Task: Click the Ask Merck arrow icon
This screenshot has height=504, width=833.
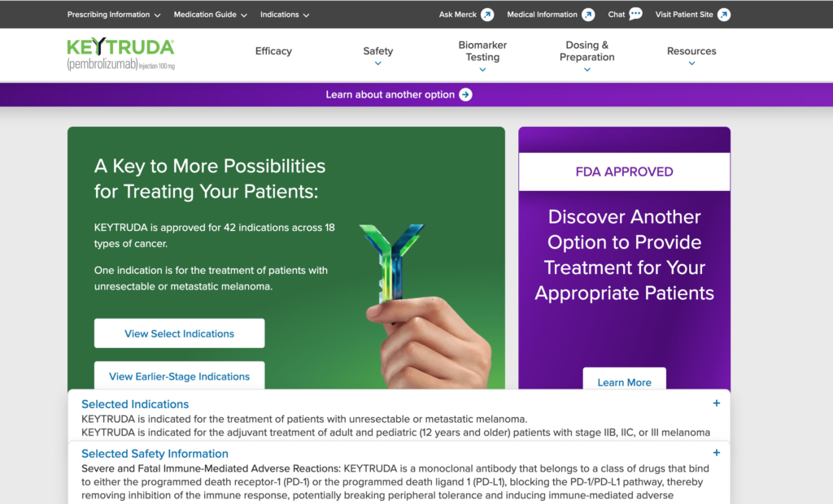Action: point(487,15)
